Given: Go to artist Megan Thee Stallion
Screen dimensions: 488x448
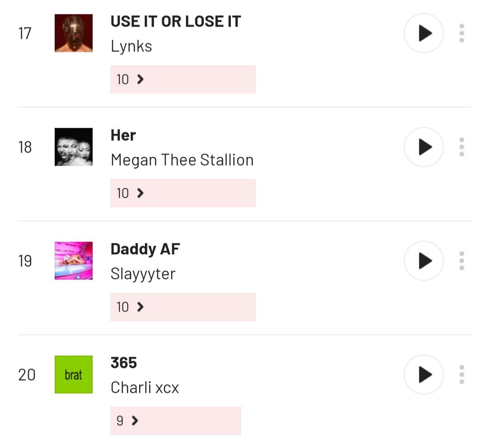Looking at the screenshot, I should click(182, 160).
